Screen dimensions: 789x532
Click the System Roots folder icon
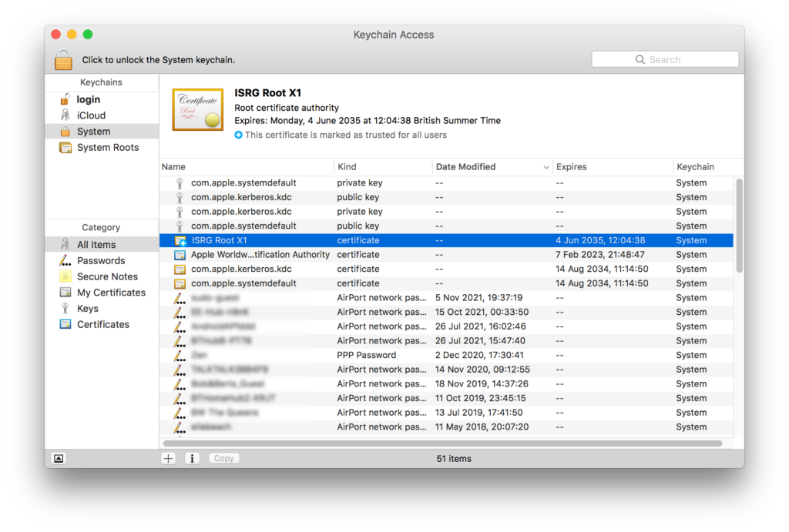point(65,147)
